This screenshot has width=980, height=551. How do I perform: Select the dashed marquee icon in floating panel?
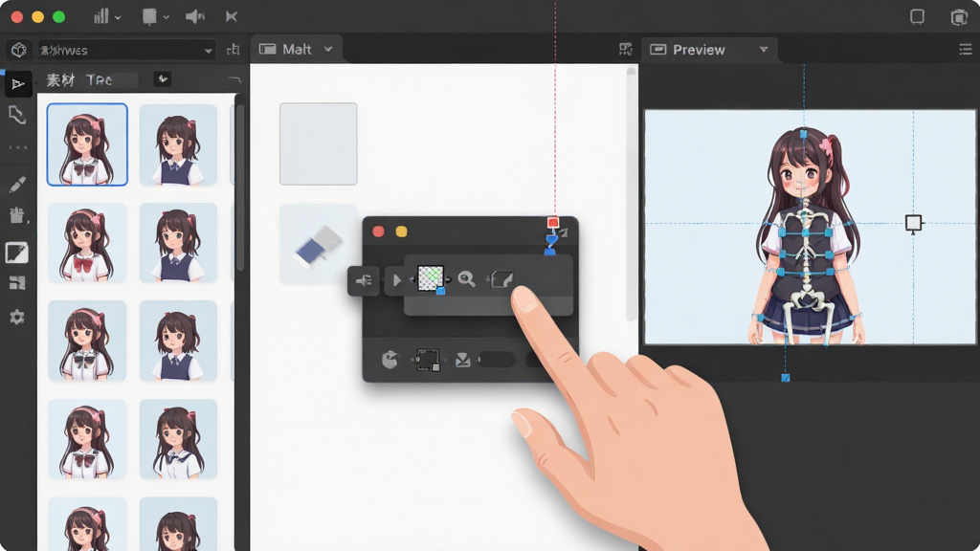click(428, 360)
